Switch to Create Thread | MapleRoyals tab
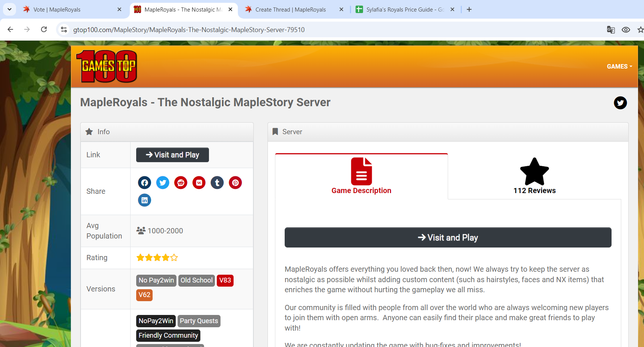The height and width of the screenshot is (347, 644). 294,9
